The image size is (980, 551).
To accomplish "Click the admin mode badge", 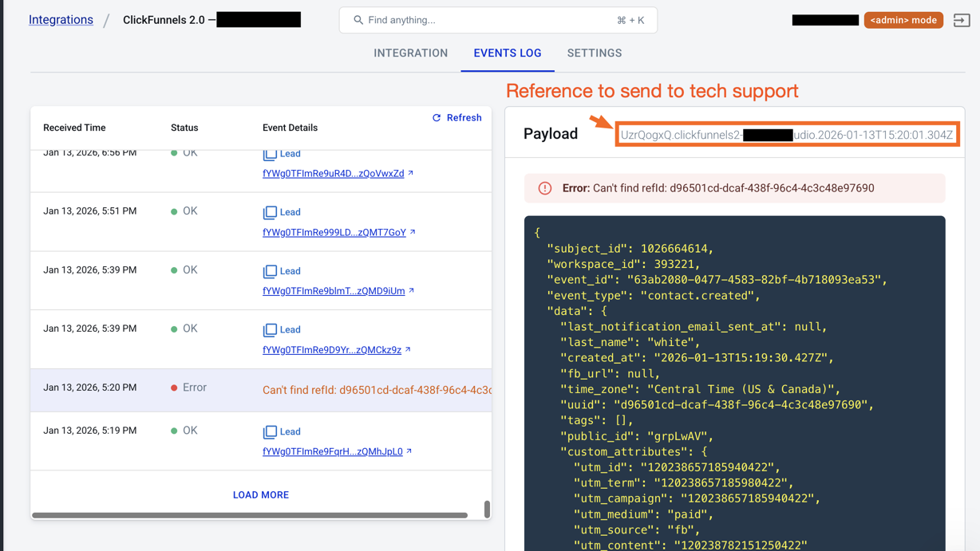I will click(x=903, y=20).
